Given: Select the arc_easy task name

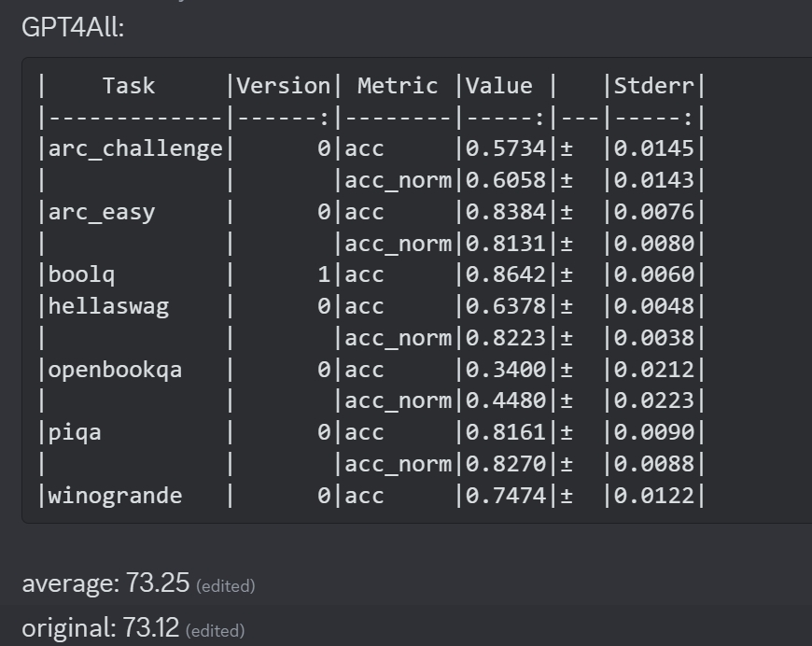Looking at the screenshot, I should [x=102, y=212].
